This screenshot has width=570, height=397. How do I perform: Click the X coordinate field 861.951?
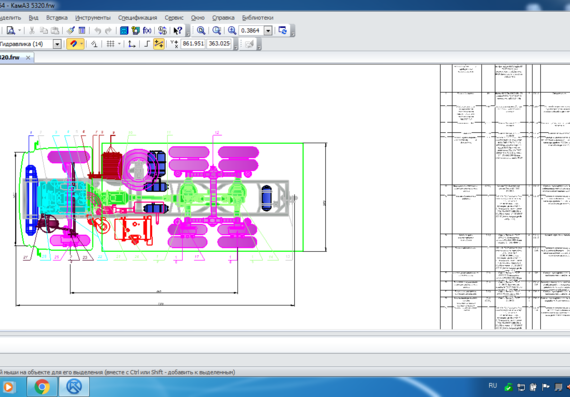click(x=193, y=44)
